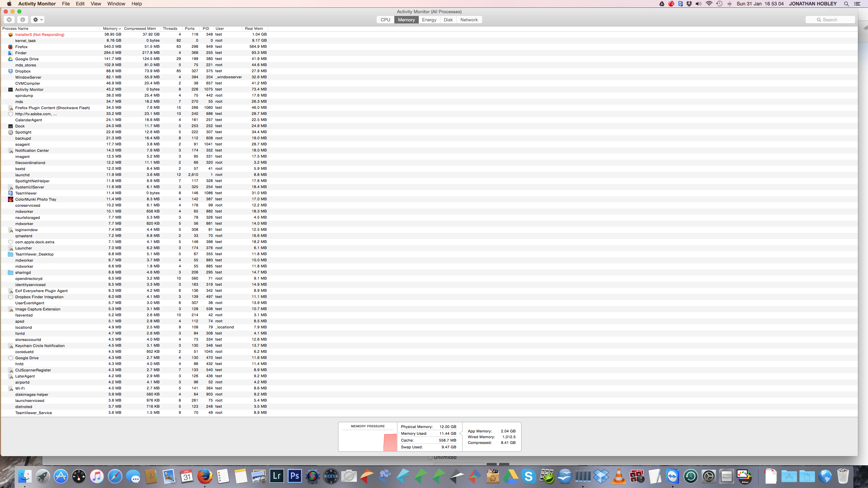Sort by Compressed Mem column header
This screenshot has width=868, height=488.
(x=140, y=28)
